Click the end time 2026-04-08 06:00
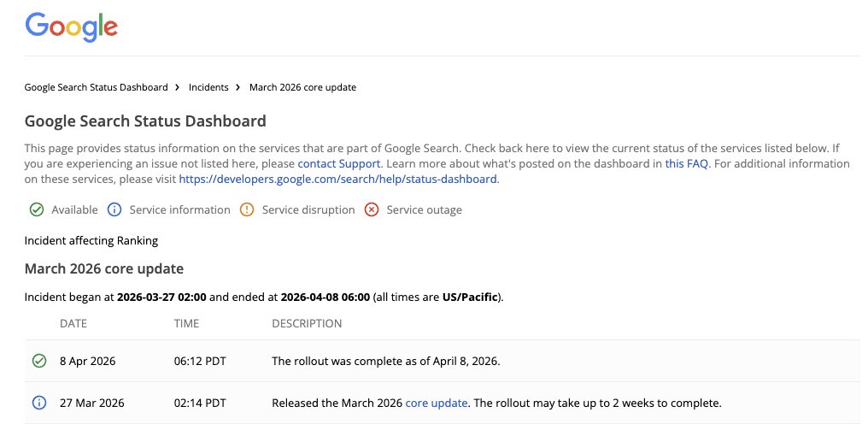868x430 pixels. click(x=325, y=297)
